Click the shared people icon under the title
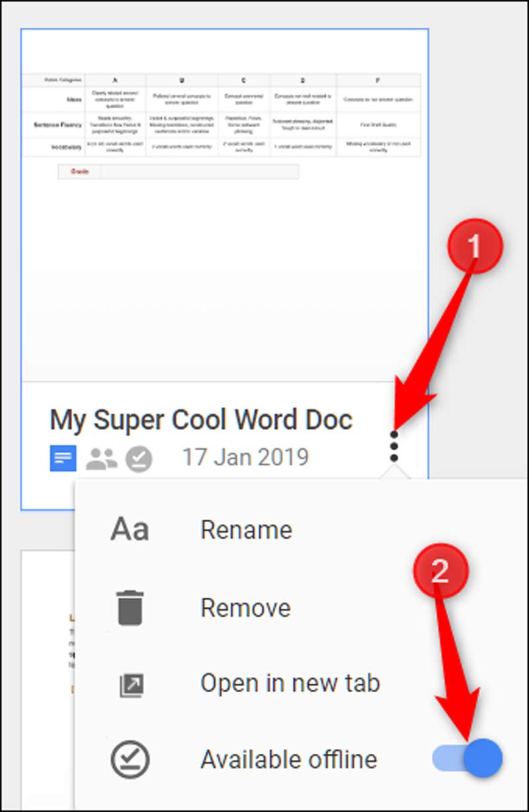The width and height of the screenshot is (529, 812). 101,459
